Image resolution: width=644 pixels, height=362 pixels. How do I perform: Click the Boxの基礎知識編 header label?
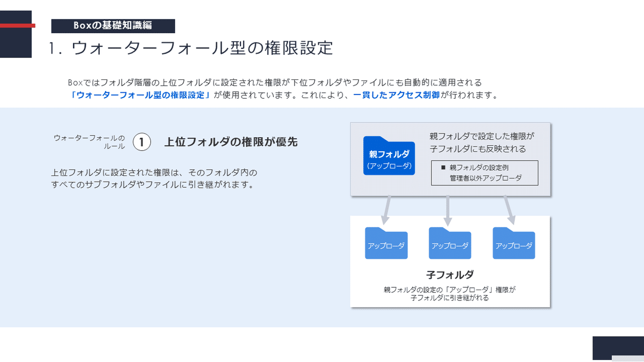click(x=113, y=26)
